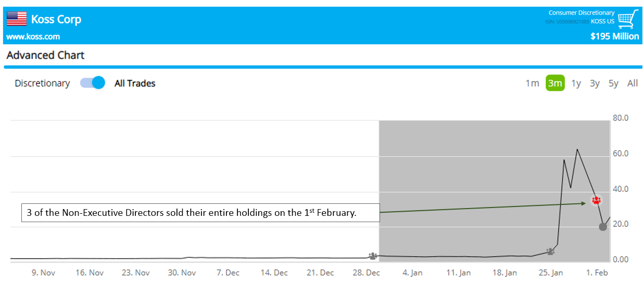
Task: Select the grey insider marker near 25 Jan
Action: coord(550,251)
